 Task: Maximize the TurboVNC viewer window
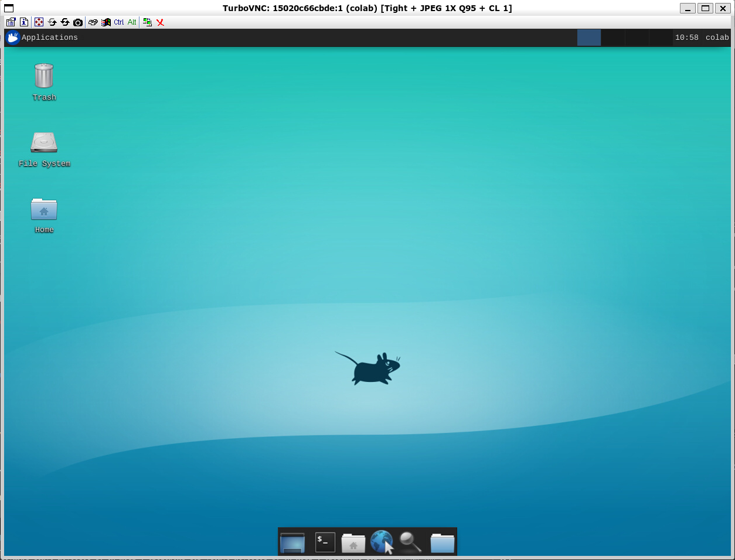tap(706, 8)
